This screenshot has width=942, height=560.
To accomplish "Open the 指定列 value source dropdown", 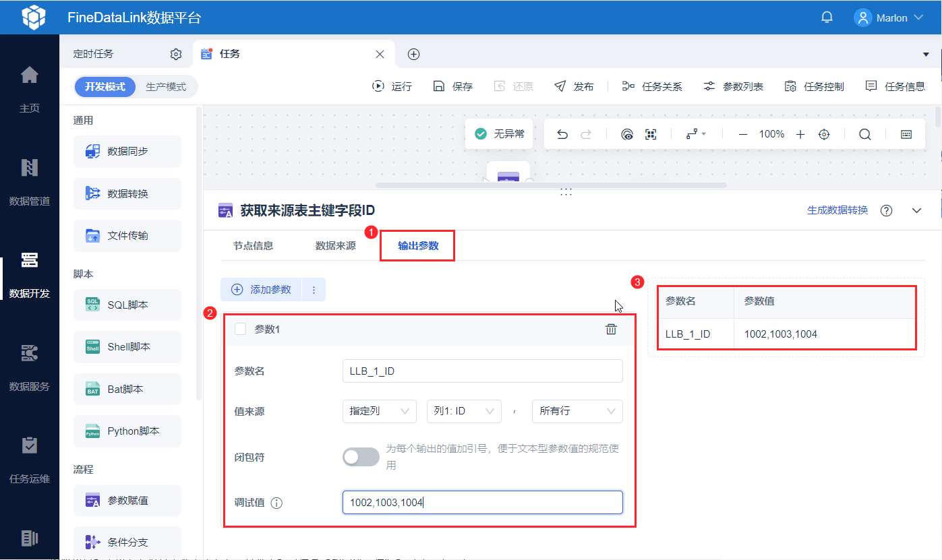I will click(380, 411).
